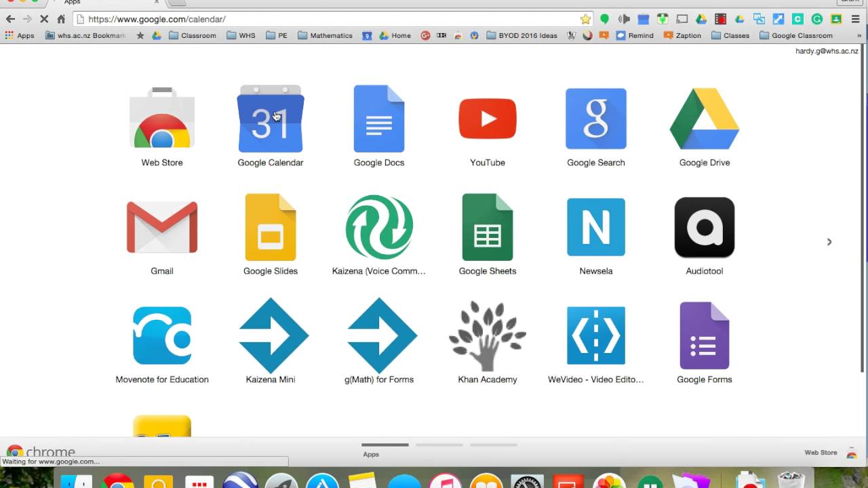The width and height of the screenshot is (868, 488).
Task: Go to the Home page button
Action: [61, 19]
